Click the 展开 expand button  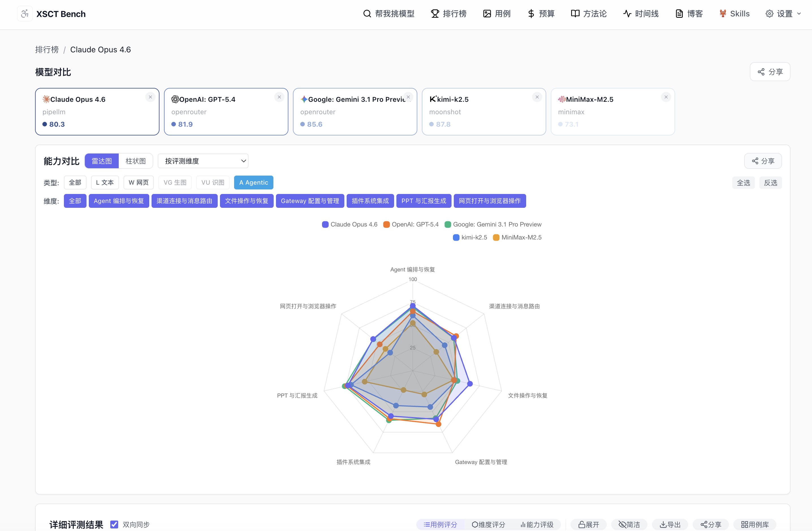589,524
